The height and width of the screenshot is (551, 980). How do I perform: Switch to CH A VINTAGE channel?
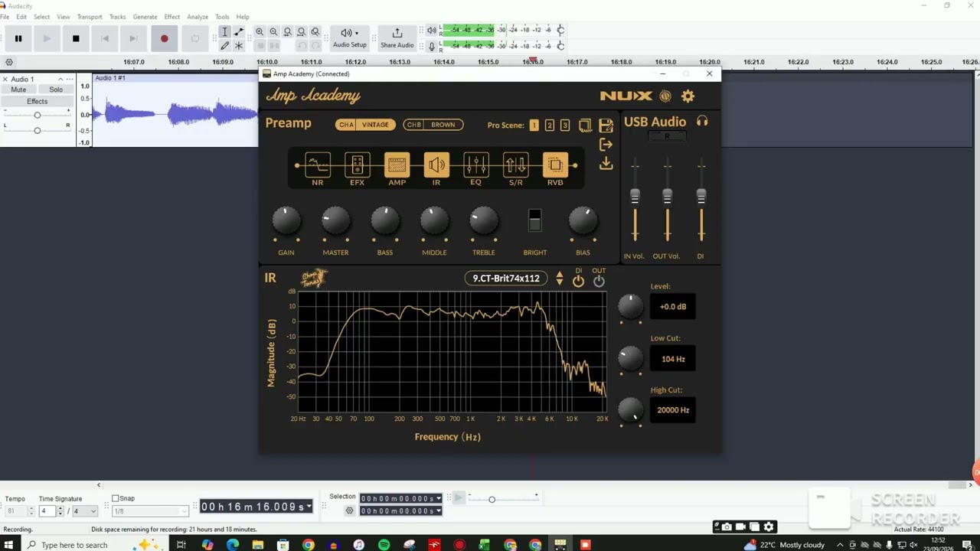pyautogui.click(x=365, y=125)
